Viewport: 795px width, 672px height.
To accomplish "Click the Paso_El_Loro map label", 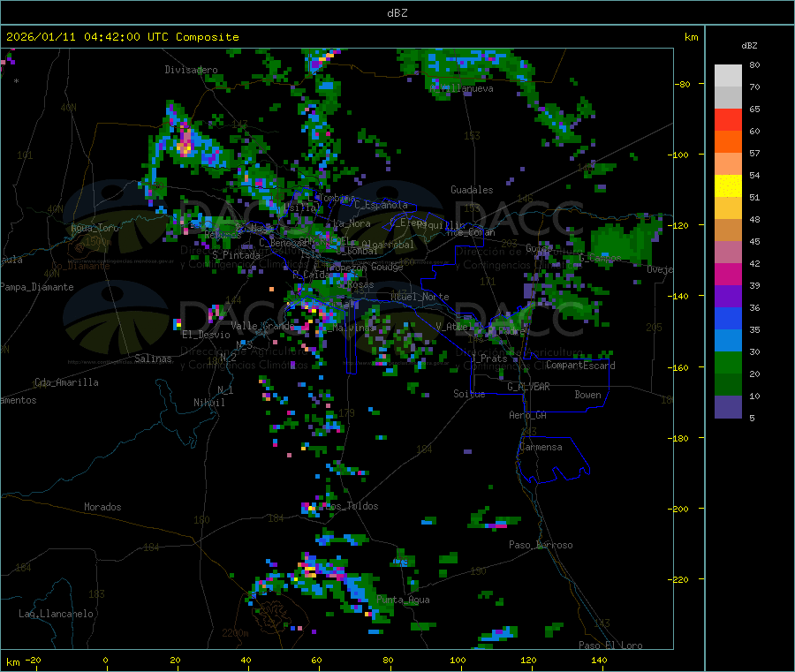I will 610,646.
